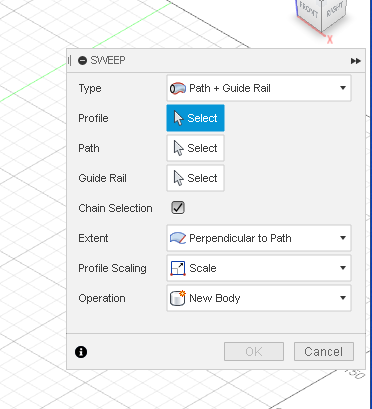Viewport: 372px width, 409px height.
Task: Click the info icon in dialog footer
Action: tap(81, 352)
